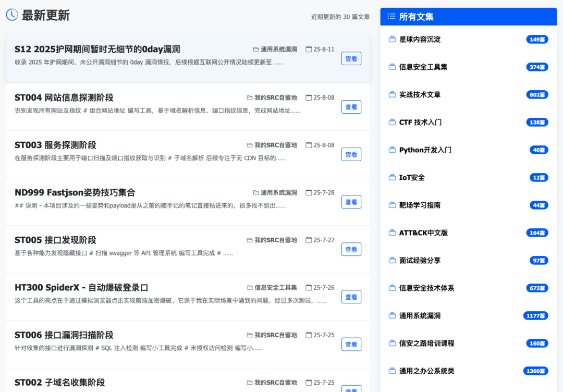563x392 pixels.
Task: Click 通用系统漏洞 category tag in S12 row
Action: [278, 49]
